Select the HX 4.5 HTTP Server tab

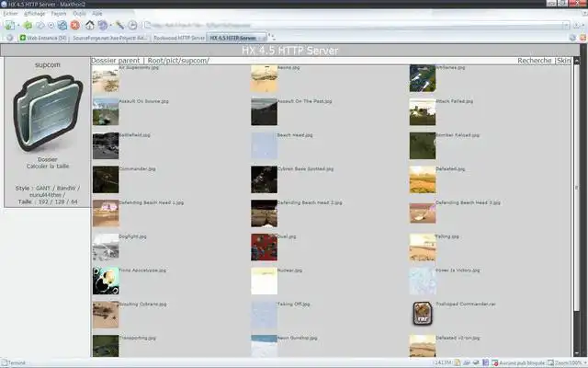(x=236, y=38)
